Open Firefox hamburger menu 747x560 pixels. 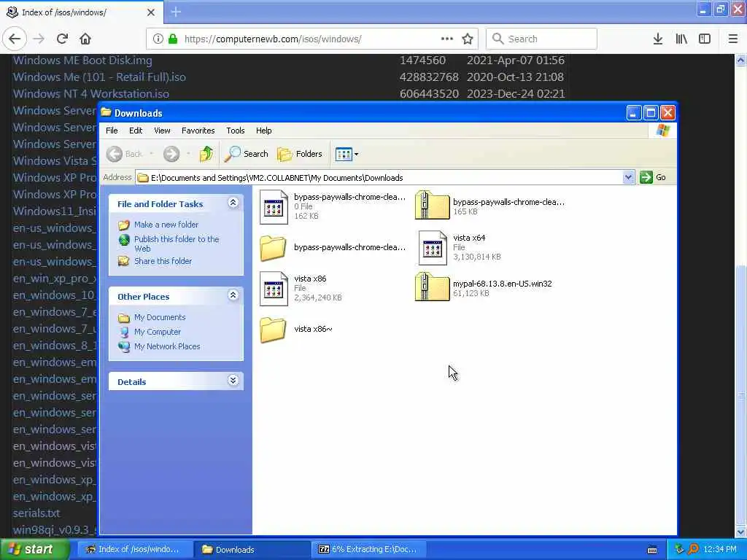tap(732, 39)
